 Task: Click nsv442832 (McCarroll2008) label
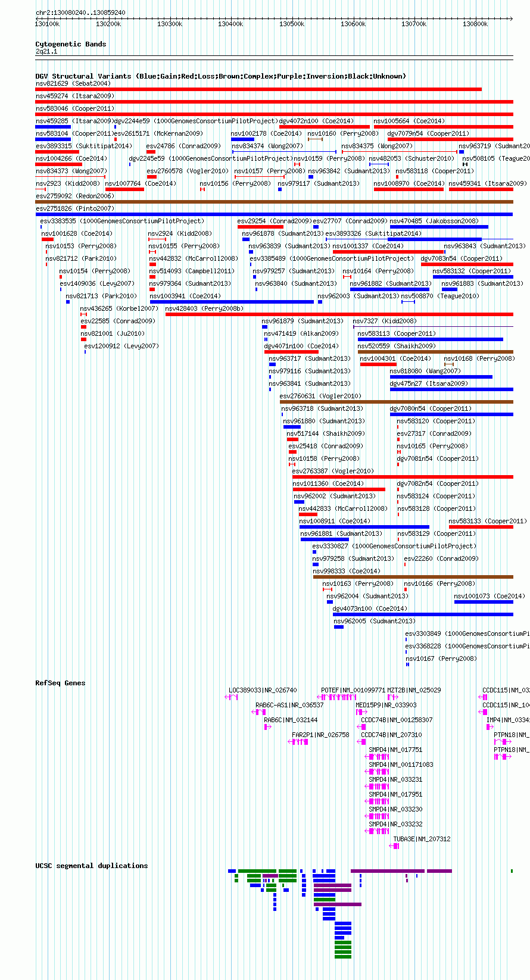[x=194, y=258]
